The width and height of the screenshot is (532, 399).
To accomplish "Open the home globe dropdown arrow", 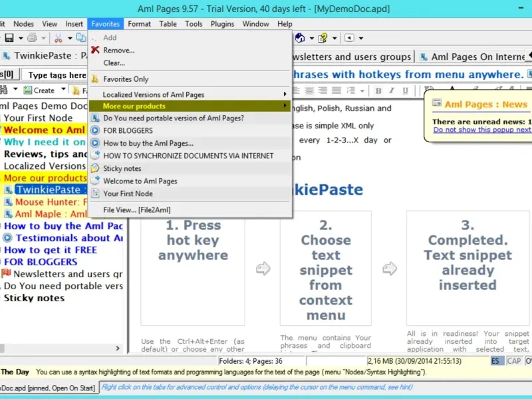I will (x=311, y=38).
